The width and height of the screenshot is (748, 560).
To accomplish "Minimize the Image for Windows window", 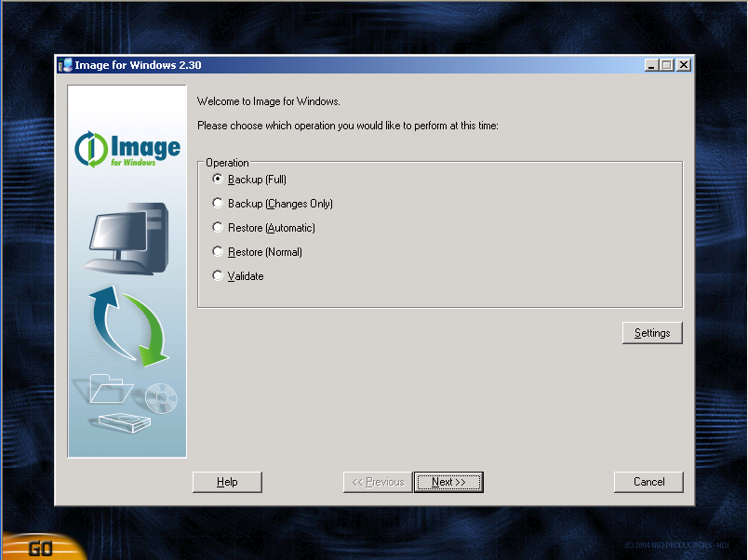I will tap(651, 65).
